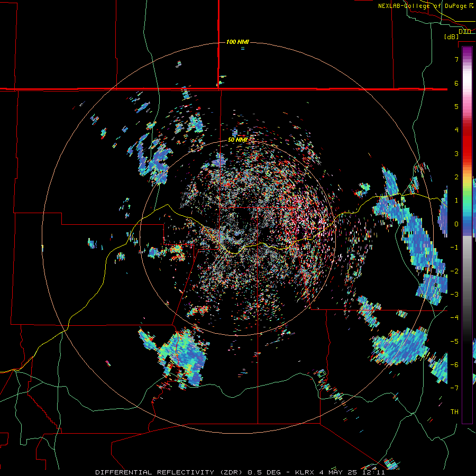Screen dimensions: 476x476
Task: Click the "[dB]" unit label
Action: 452,37
